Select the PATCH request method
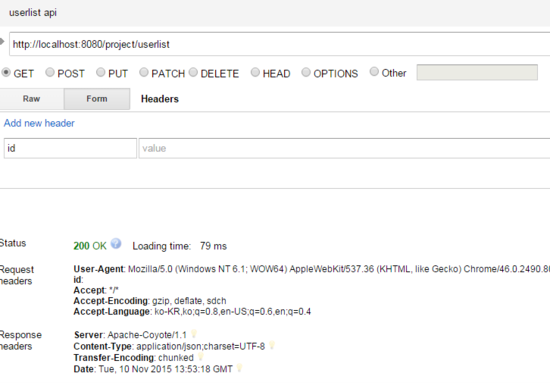The width and height of the screenshot is (550, 392). [144, 72]
